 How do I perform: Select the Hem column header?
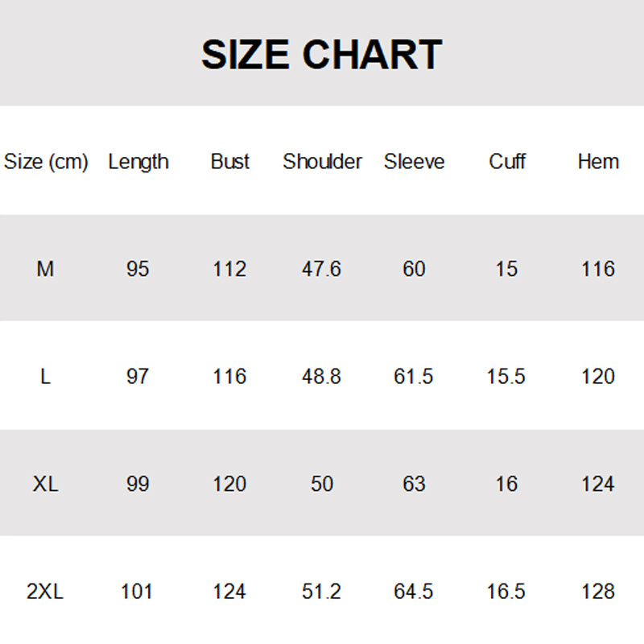point(598,162)
